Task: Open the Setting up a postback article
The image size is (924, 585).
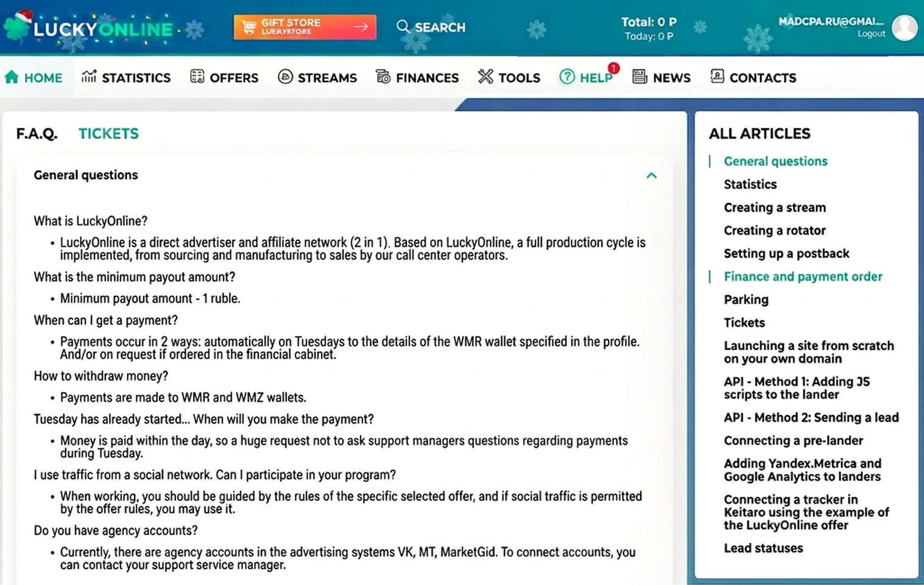Action: (786, 254)
